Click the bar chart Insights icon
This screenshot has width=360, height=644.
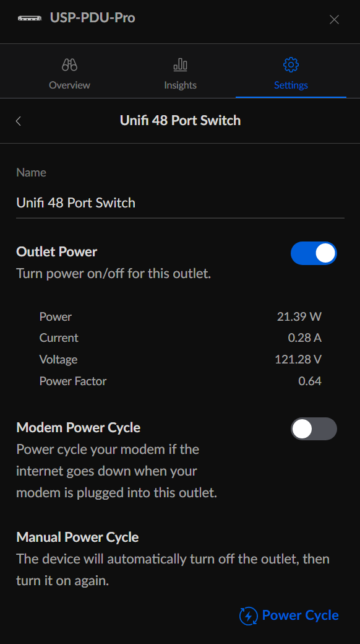(180, 64)
